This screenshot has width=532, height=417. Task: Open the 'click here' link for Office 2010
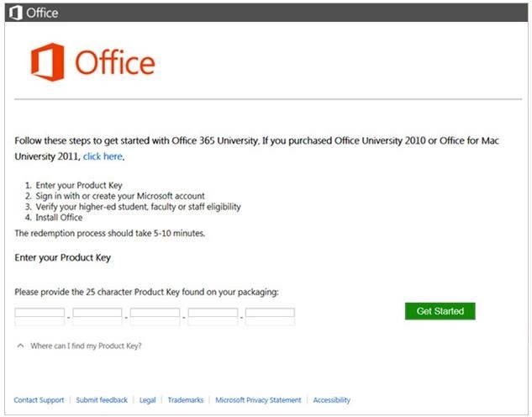point(103,156)
